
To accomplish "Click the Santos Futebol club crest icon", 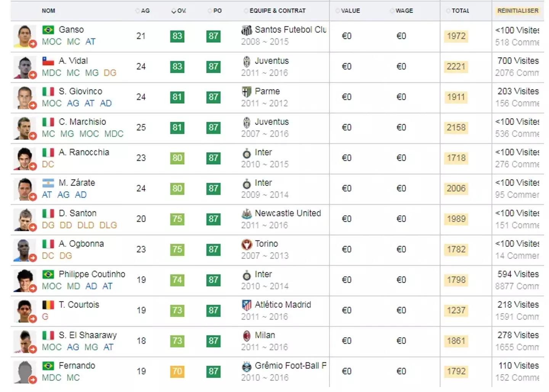I will (247, 30).
